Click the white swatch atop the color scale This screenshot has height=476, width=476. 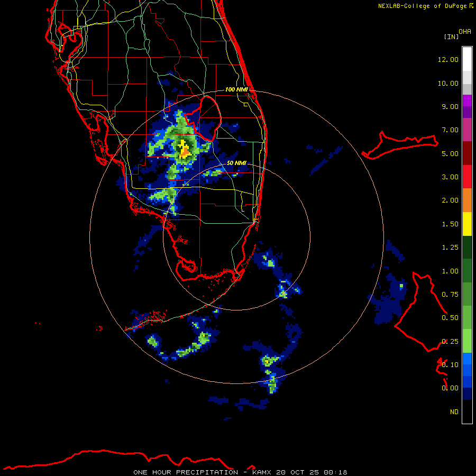coord(467,59)
